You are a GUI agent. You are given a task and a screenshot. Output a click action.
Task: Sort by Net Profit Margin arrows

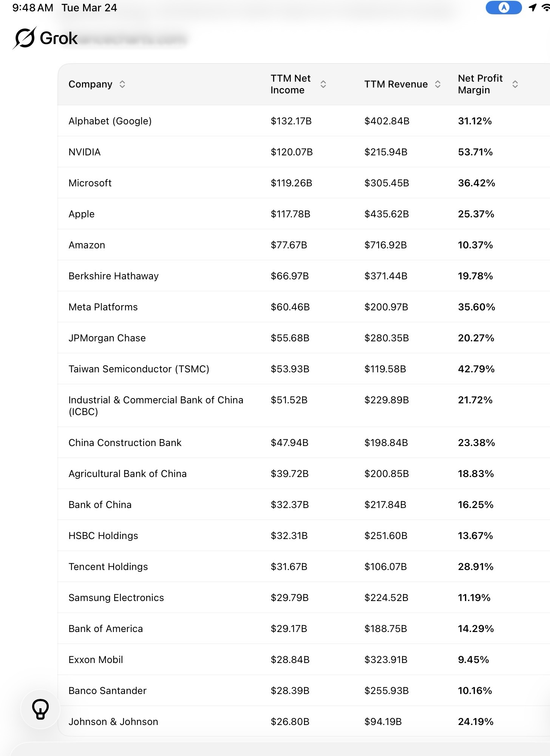[515, 84]
